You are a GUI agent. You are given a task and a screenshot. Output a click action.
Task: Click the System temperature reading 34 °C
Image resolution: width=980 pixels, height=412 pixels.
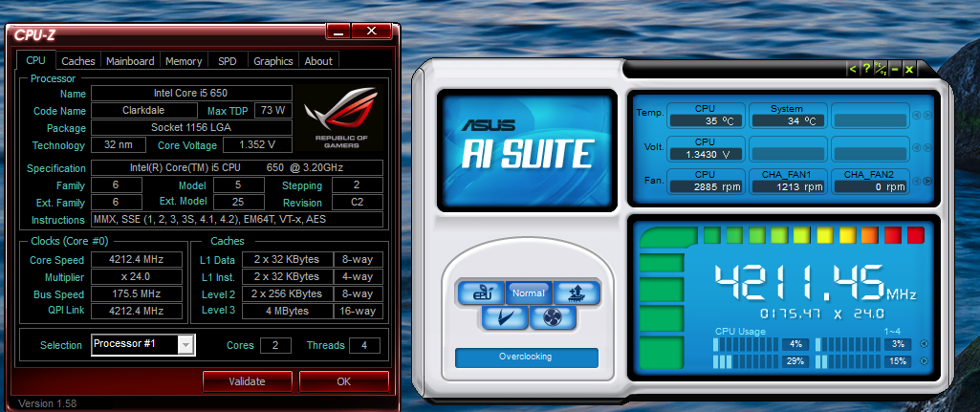(787, 121)
